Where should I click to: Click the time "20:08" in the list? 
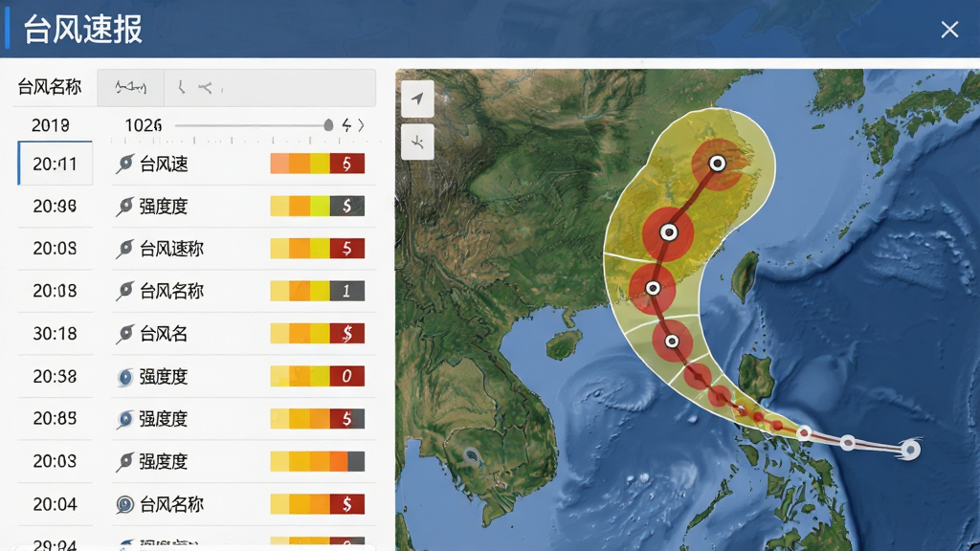pyautogui.click(x=55, y=291)
